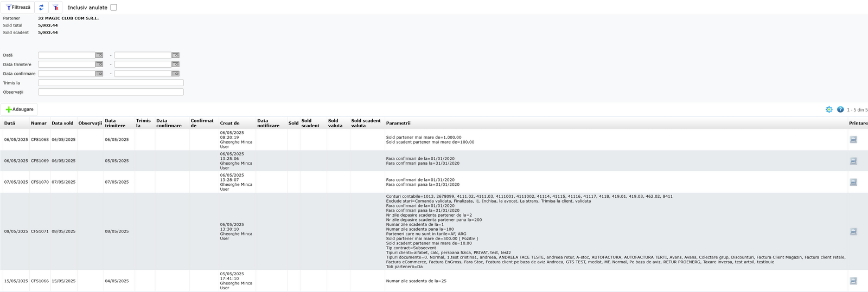The width and height of the screenshot is (868, 292).
Task: Click the refresh icon beside Filtrează
Action: point(41,8)
